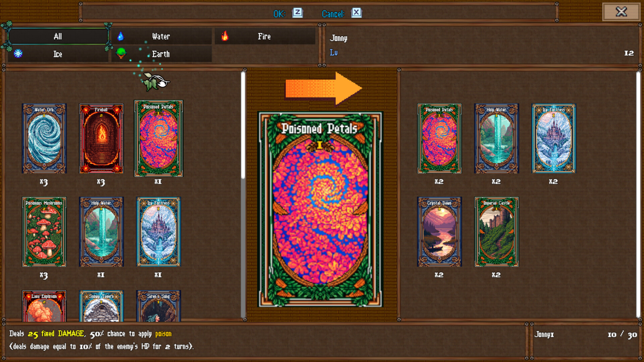Image resolution: width=644 pixels, height=362 pixels.
Task: Filter cards by Earth element
Action: pyautogui.click(x=161, y=54)
